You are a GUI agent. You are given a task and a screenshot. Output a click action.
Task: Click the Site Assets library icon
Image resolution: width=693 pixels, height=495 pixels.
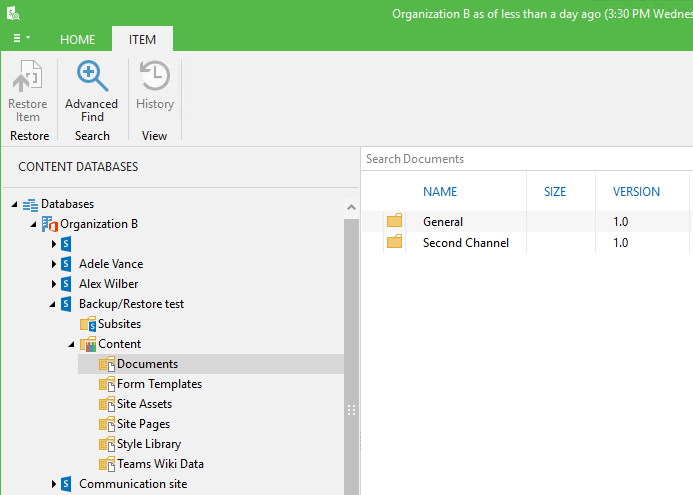pyautogui.click(x=107, y=404)
